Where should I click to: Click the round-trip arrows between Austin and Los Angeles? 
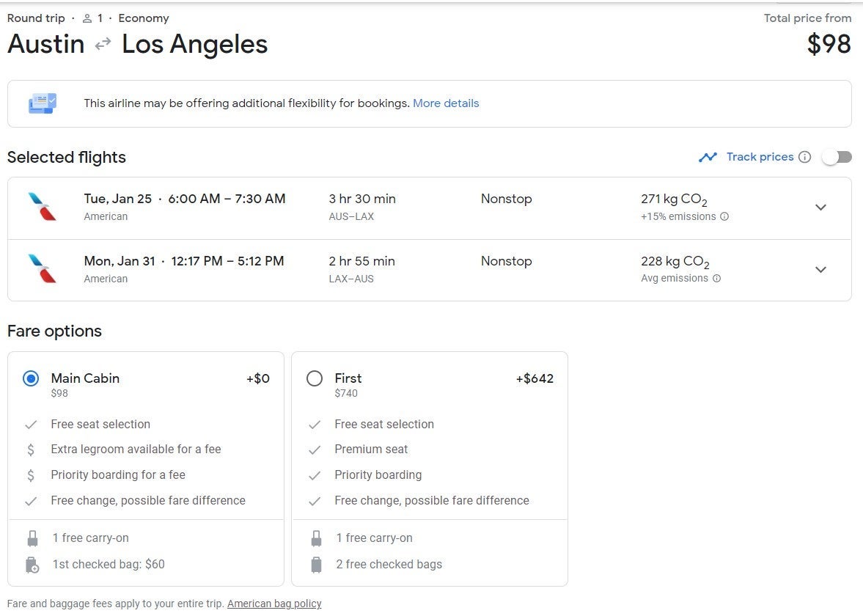coord(103,44)
